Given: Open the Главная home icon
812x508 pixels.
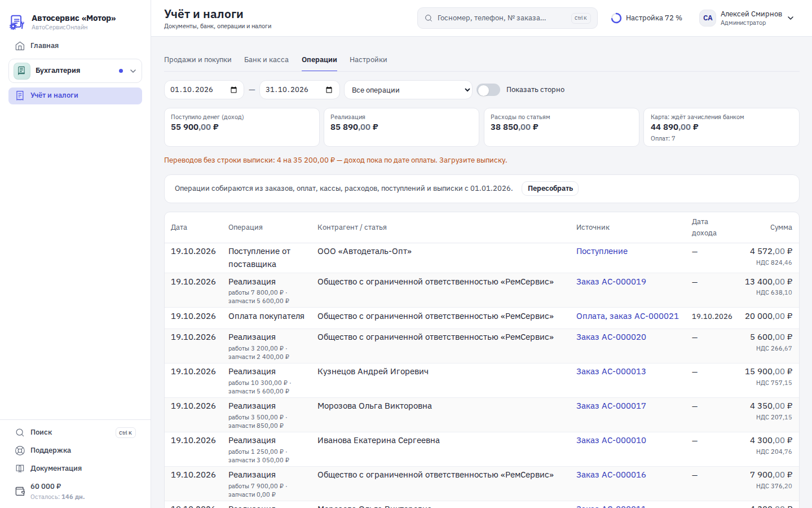Looking at the screenshot, I should click(20, 46).
